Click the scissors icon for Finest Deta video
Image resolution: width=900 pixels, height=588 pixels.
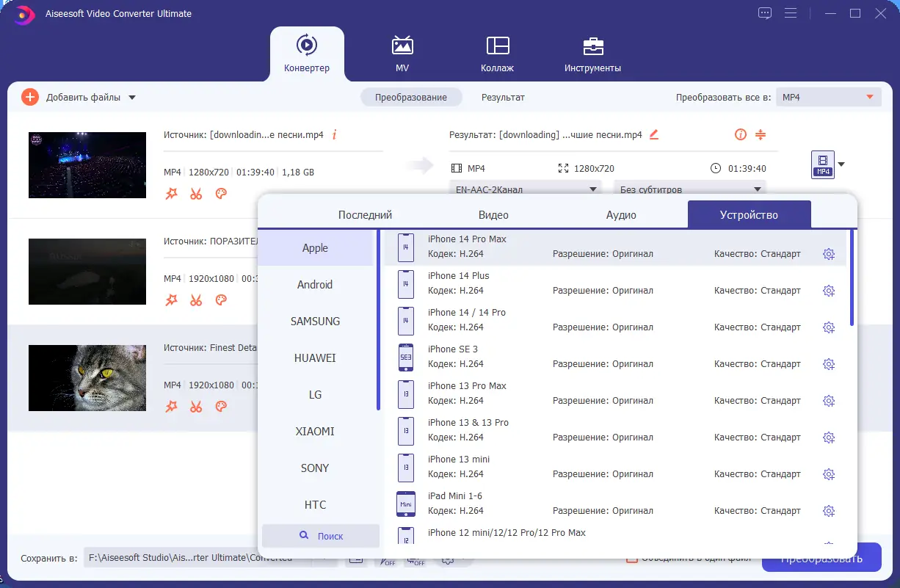196,407
